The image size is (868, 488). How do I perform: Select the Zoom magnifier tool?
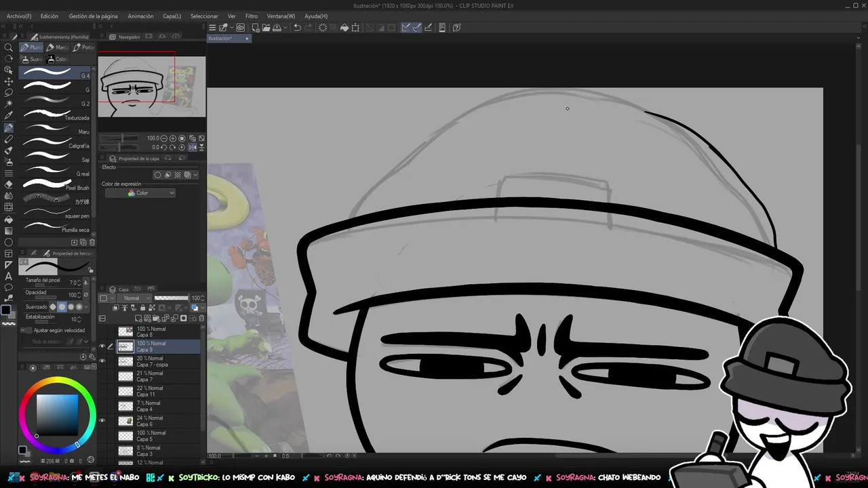click(8, 47)
